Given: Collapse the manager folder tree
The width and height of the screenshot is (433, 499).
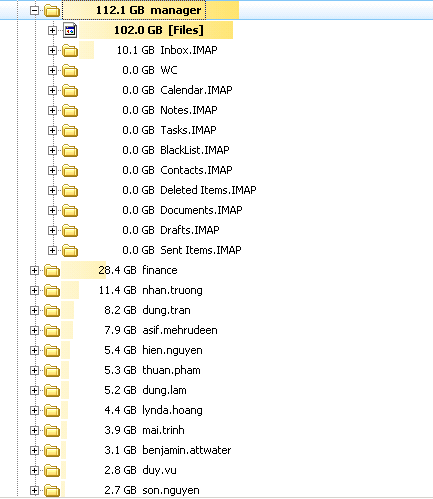Looking at the screenshot, I should pyautogui.click(x=34, y=11).
